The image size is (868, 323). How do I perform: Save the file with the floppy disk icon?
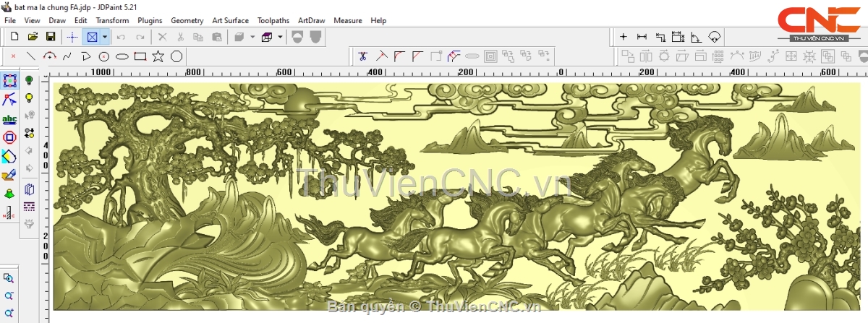(x=51, y=36)
